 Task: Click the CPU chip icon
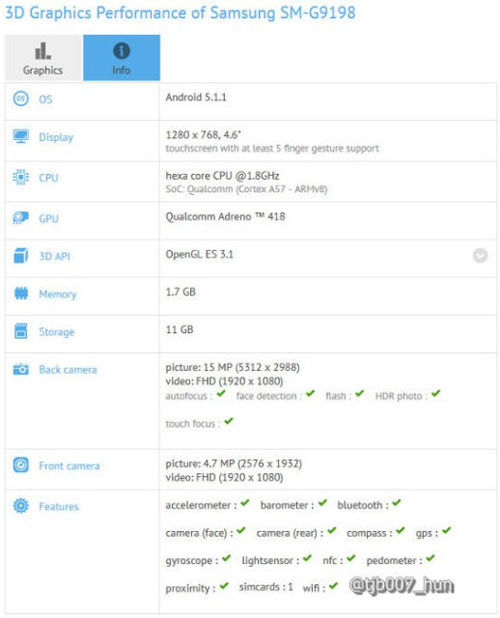pos(20,177)
